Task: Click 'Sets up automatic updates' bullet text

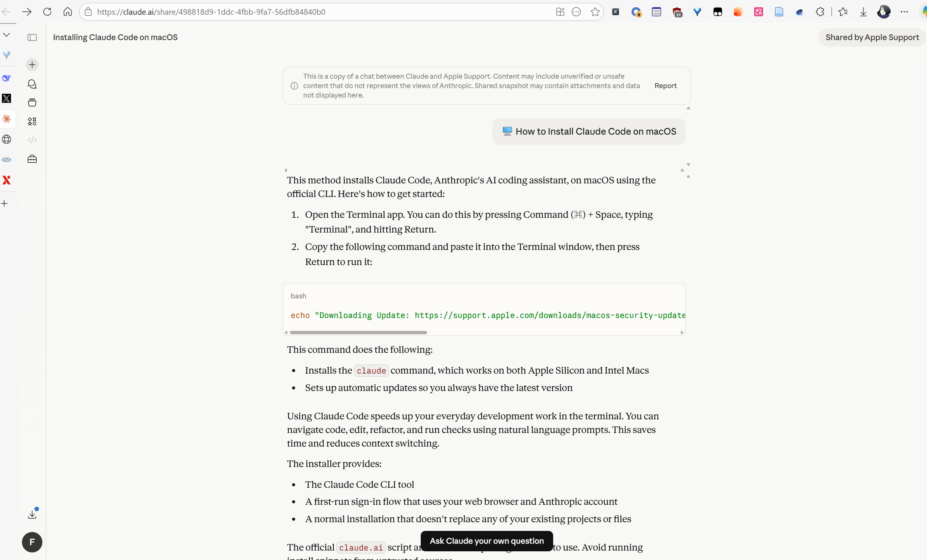Action: tap(439, 388)
